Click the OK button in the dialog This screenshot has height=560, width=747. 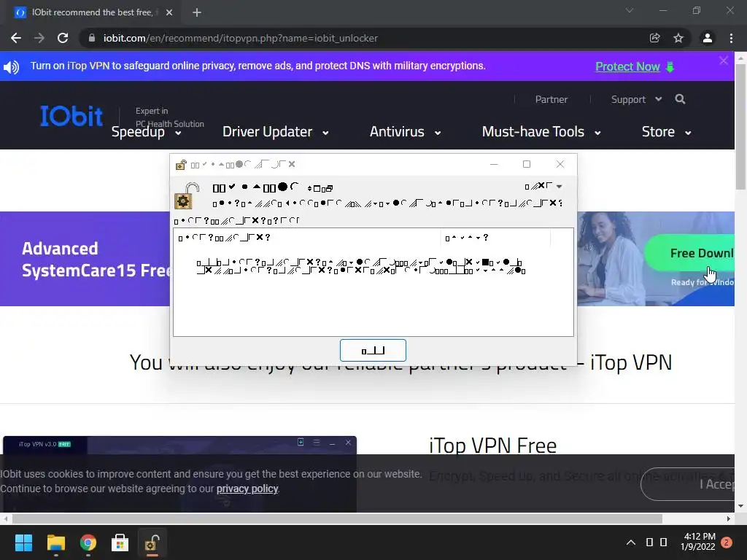pyautogui.click(x=373, y=351)
